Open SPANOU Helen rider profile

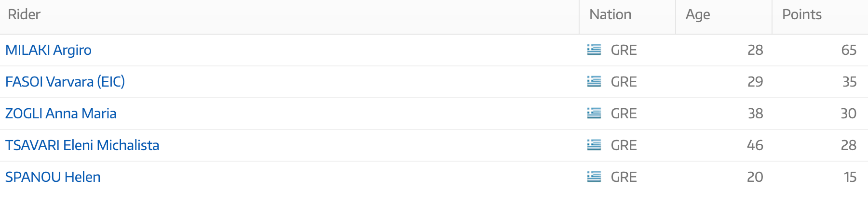tap(53, 177)
